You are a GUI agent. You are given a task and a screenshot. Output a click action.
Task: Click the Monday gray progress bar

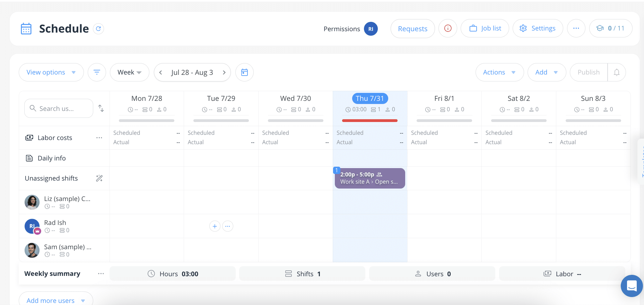[x=147, y=121]
